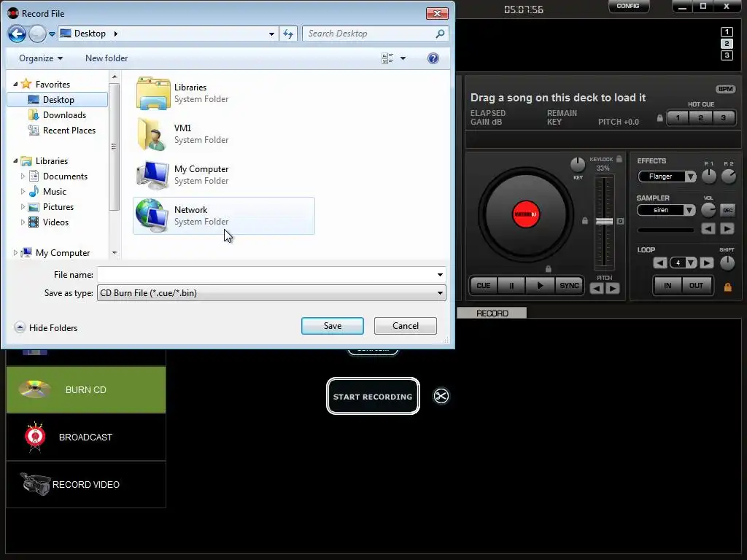Click the Back navigation arrow in Record File dialog

pos(17,34)
